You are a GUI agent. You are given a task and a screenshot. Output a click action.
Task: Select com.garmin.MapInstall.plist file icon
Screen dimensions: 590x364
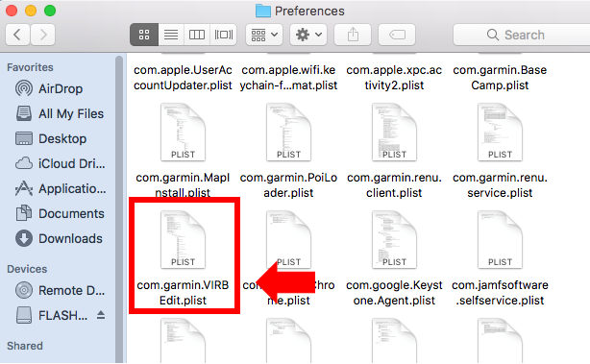click(x=183, y=133)
